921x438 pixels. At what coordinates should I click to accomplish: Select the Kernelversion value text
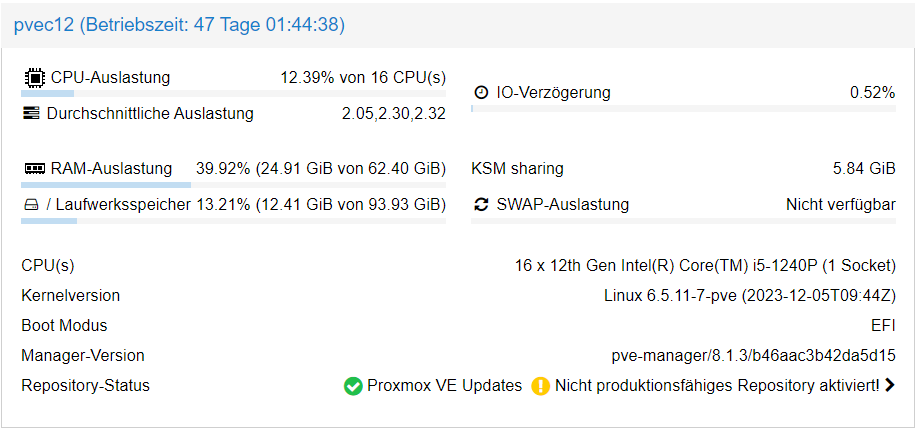click(750, 296)
